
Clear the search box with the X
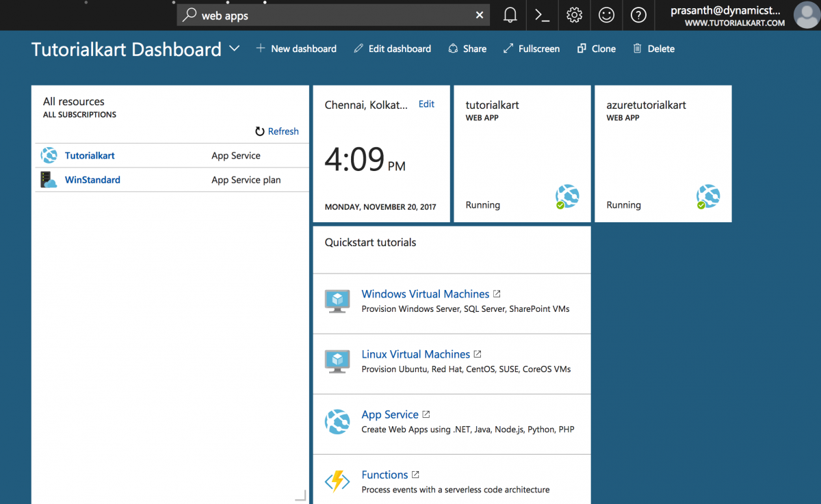[480, 15]
